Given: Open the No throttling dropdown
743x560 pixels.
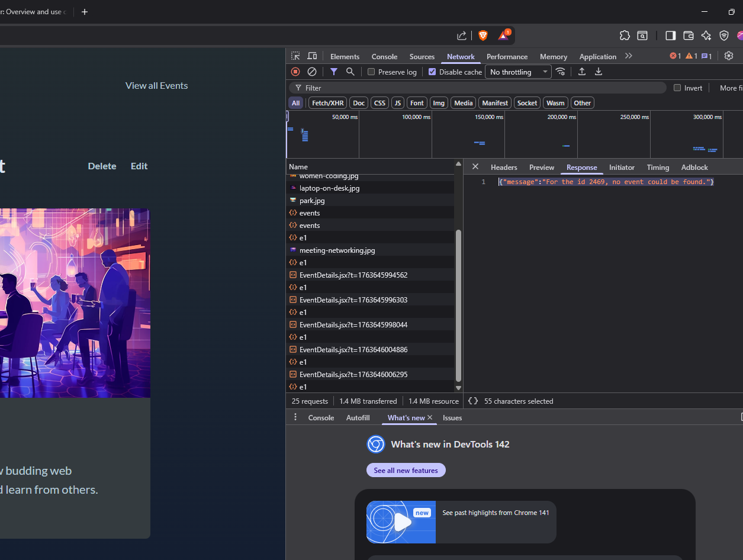Looking at the screenshot, I should pyautogui.click(x=518, y=72).
